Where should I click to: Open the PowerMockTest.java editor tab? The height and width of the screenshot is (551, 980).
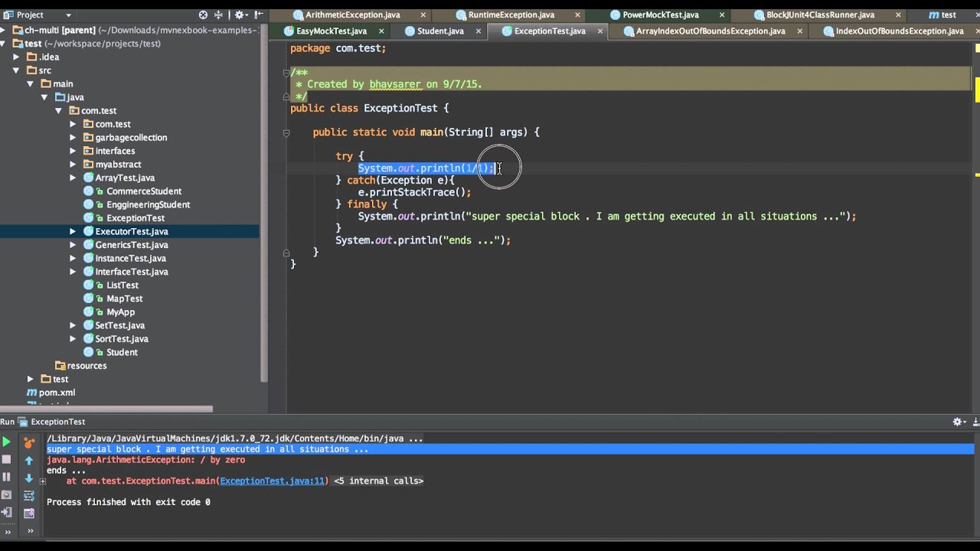[x=660, y=15]
